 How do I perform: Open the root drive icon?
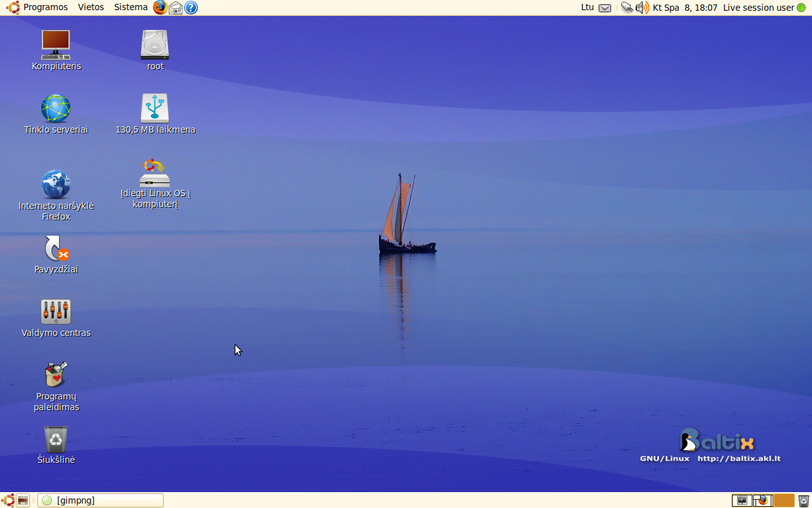[x=155, y=45]
